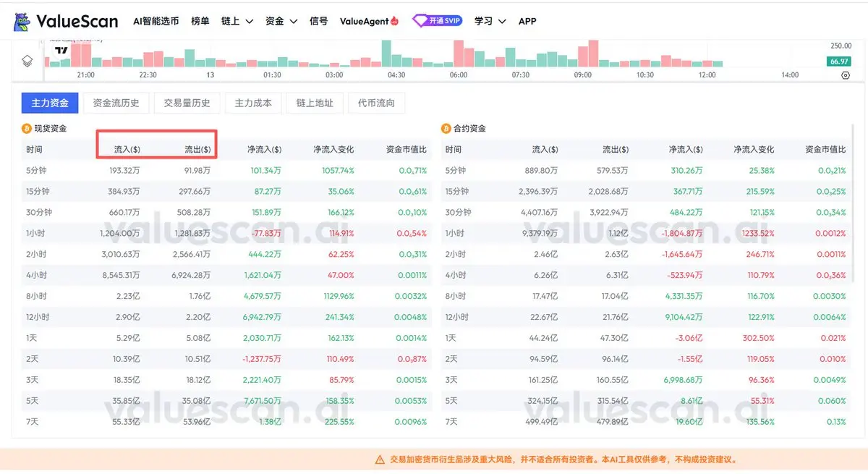
Task: Switch to 主力成本 tab
Action: pyautogui.click(x=253, y=103)
